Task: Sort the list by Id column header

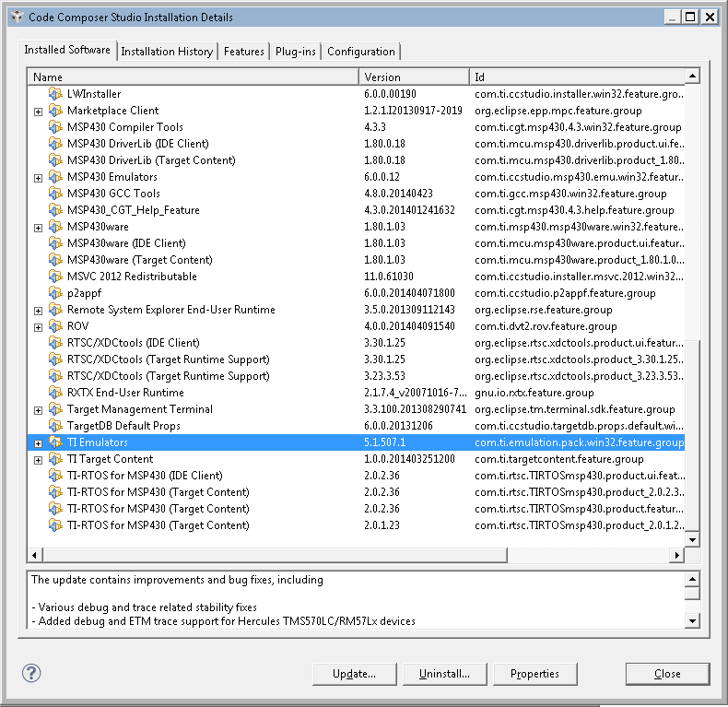Action: pos(577,77)
